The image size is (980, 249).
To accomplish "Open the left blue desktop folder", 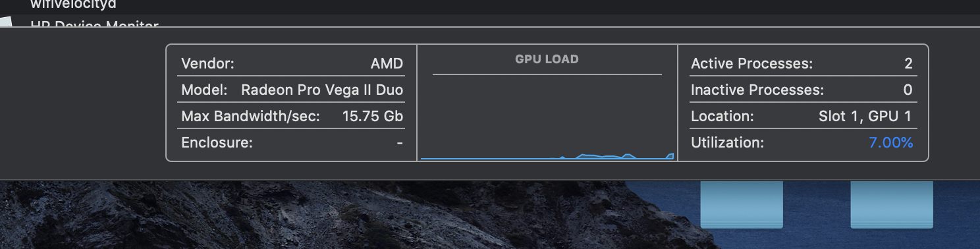I will (x=742, y=205).
